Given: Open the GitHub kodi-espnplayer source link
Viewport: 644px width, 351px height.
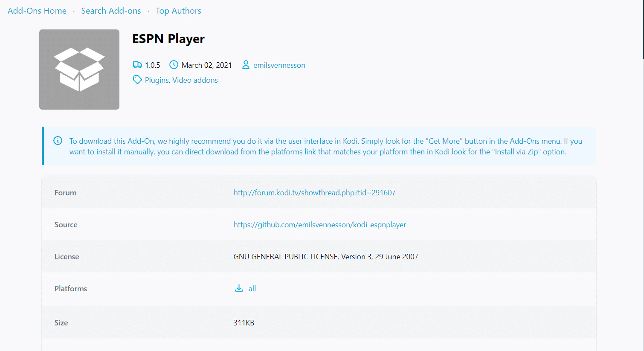Looking at the screenshot, I should coord(319,225).
